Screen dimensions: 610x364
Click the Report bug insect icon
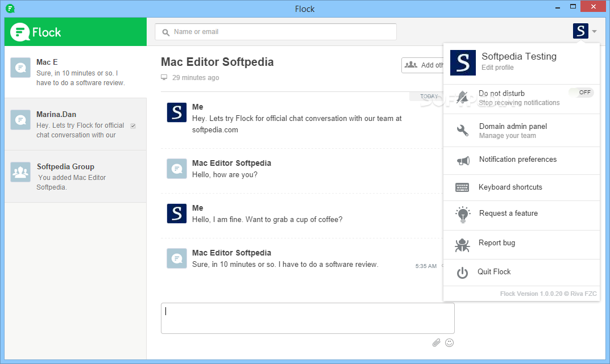tap(462, 245)
